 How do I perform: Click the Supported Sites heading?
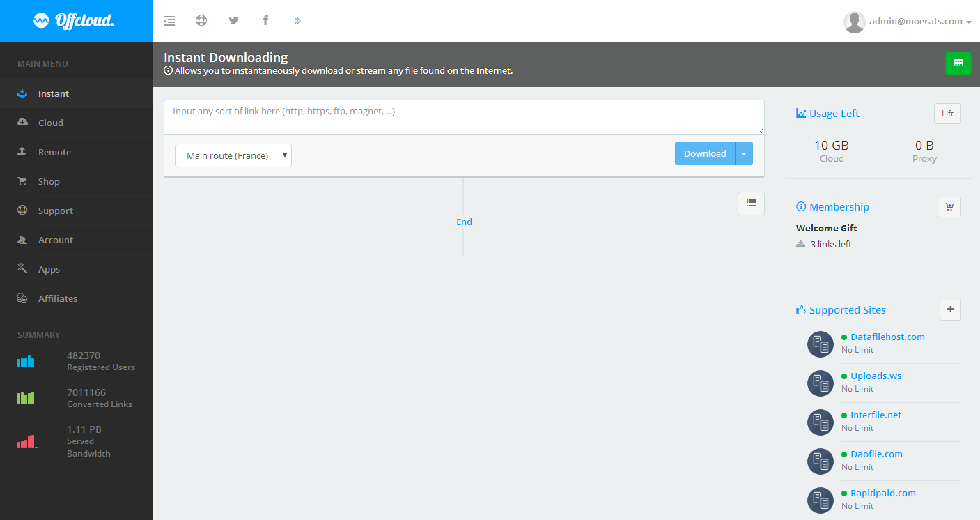841,310
